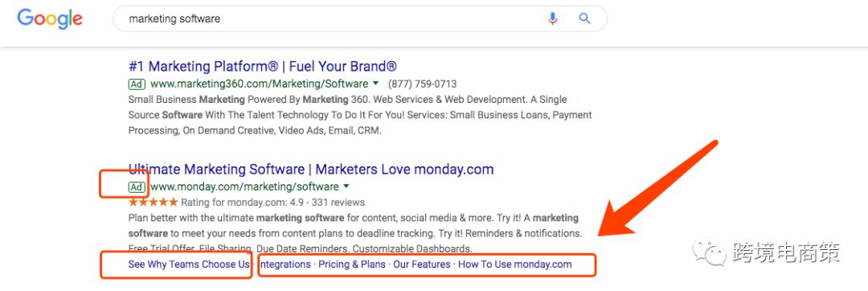Image resolution: width=868 pixels, height=291 pixels.
Task: Click the www.marketing360.com/Marketing/Software URL
Action: 259,84
